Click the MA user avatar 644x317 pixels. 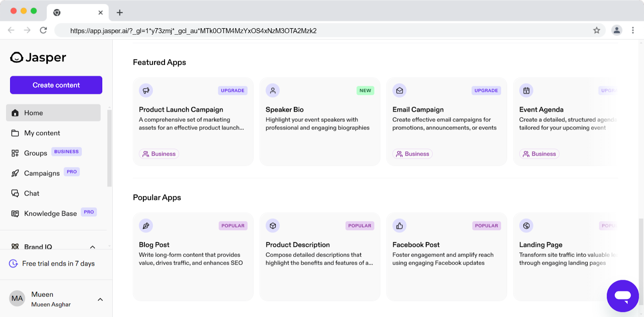[17, 298]
